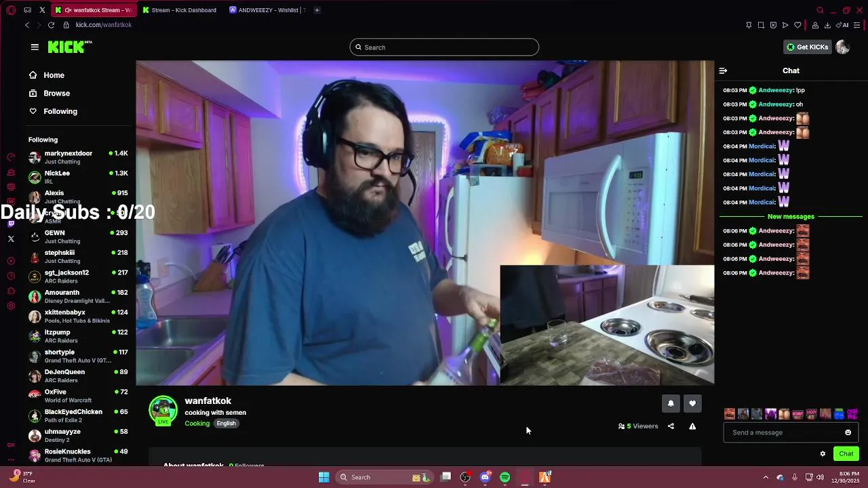The width and height of the screenshot is (868, 488).
Task: Switch to ANDWEEEZY - Wishlist tab
Action: (x=267, y=10)
